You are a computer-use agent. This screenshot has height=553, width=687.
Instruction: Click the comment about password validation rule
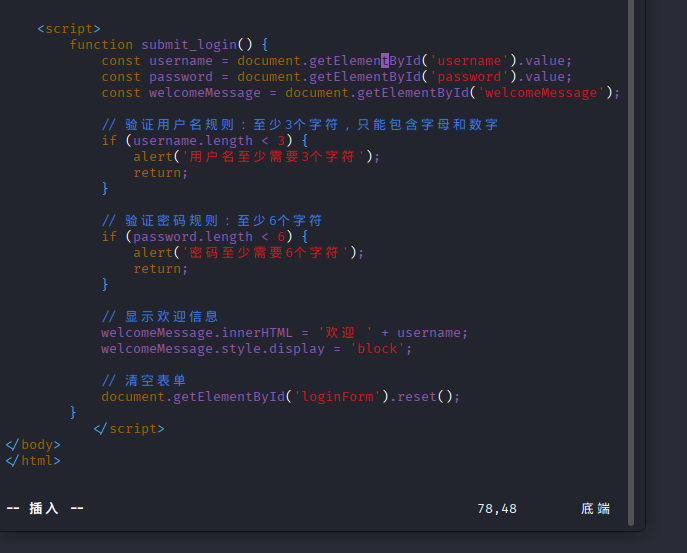click(212, 221)
